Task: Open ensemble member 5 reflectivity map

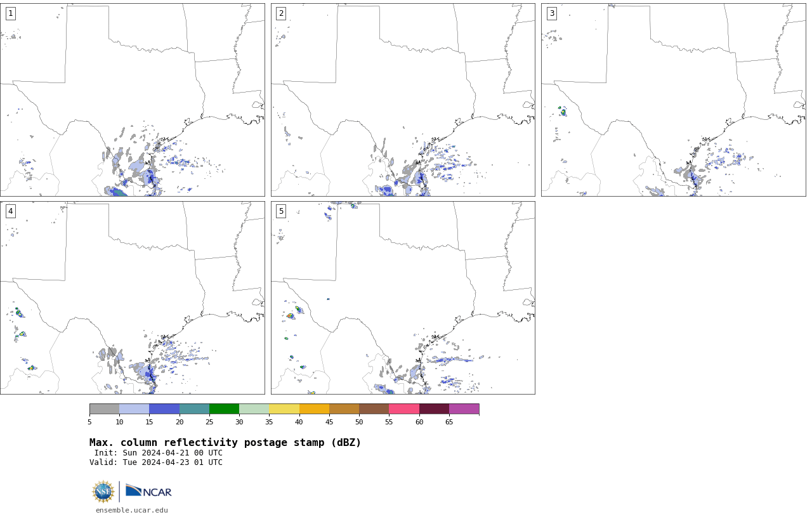Action: click(403, 298)
